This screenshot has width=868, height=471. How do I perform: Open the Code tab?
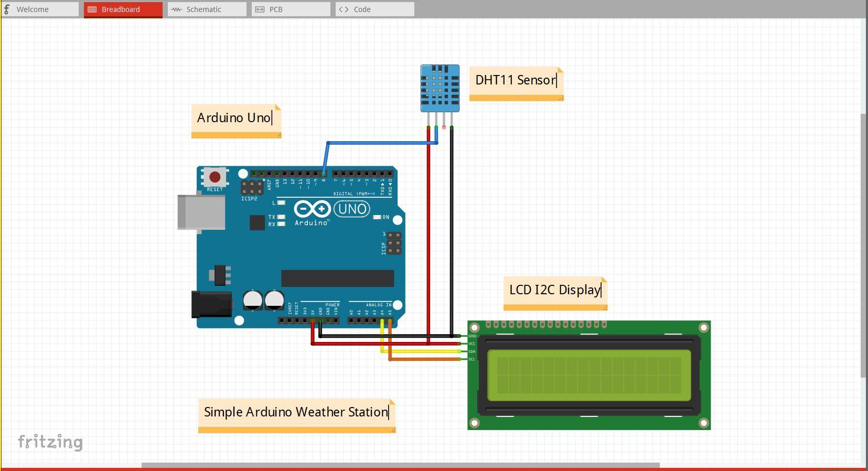(375, 9)
